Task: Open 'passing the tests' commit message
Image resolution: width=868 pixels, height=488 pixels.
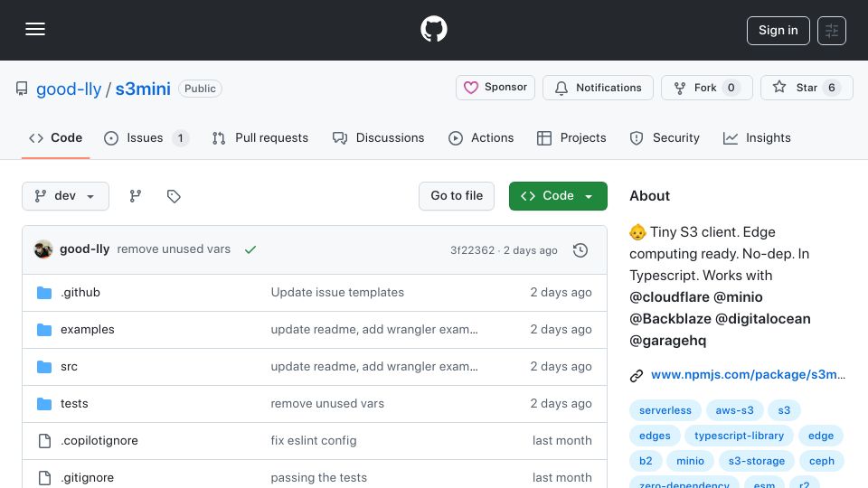Action: (x=319, y=477)
